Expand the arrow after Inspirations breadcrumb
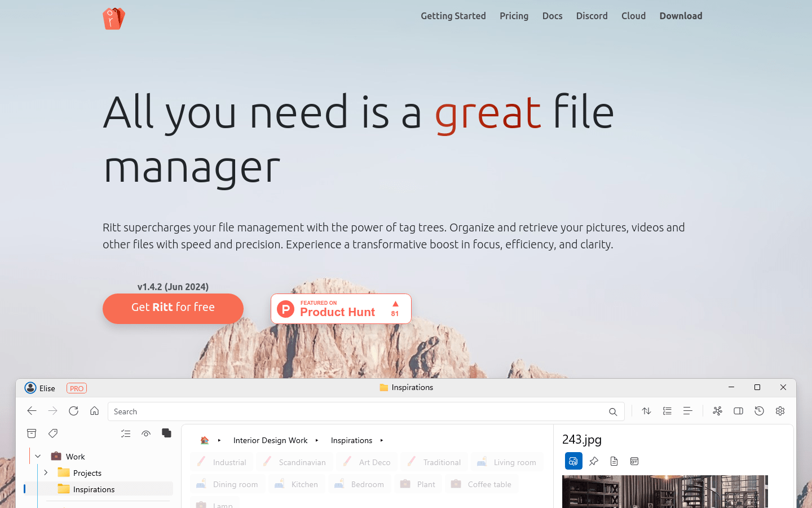The image size is (812, 508). pos(382,440)
